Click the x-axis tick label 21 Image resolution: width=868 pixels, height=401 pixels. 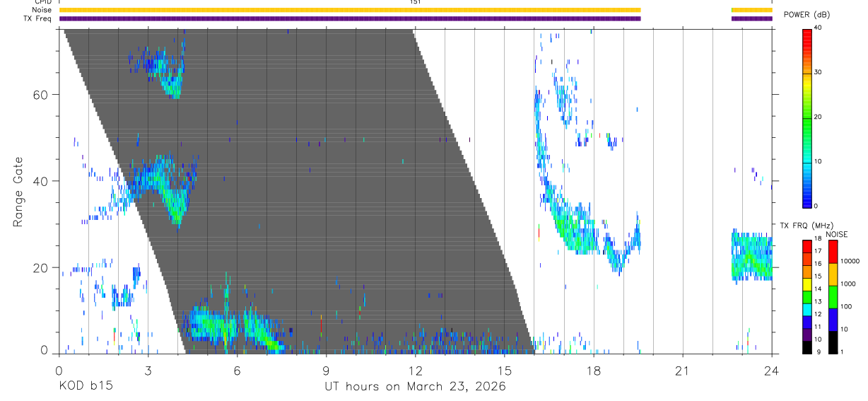point(682,369)
